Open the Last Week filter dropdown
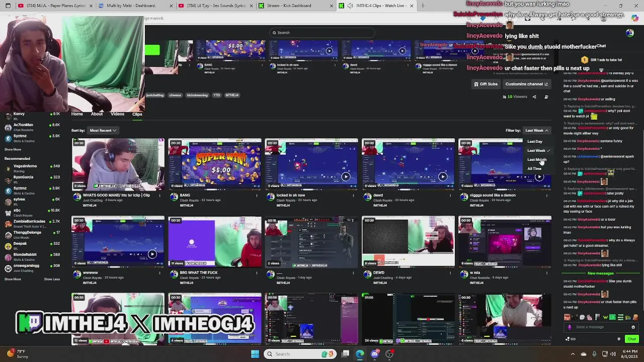Viewport: 644px width, 362px height. [536, 130]
